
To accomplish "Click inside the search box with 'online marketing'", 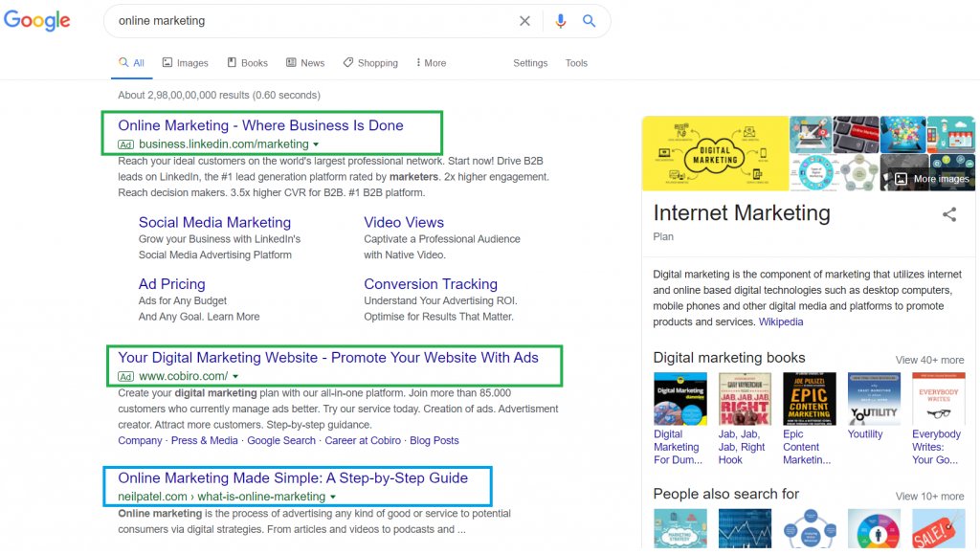I will [x=313, y=21].
